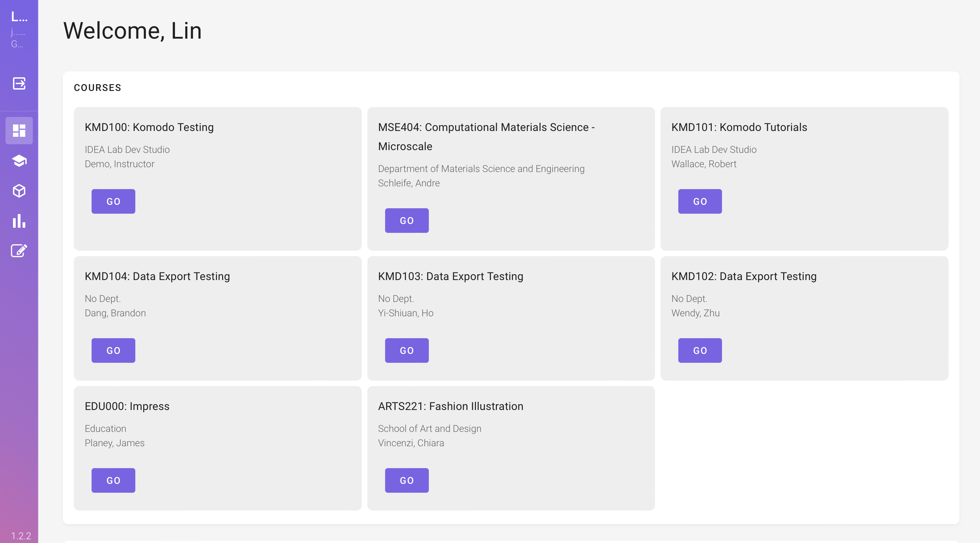Open the 3D cube icon in sidebar
The height and width of the screenshot is (543, 980).
pyautogui.click(x=19, y=191)
